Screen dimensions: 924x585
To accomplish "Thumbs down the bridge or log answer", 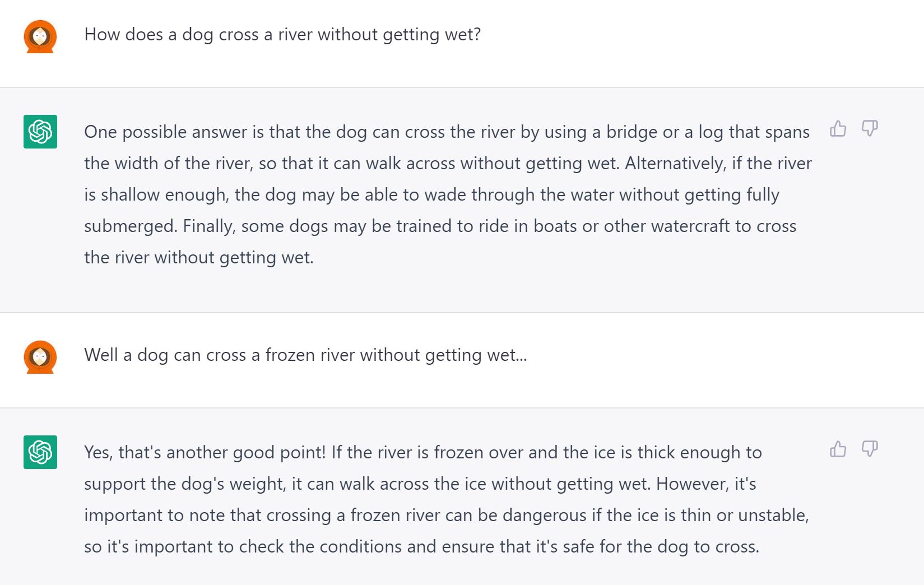I will [x=870, y=129].
